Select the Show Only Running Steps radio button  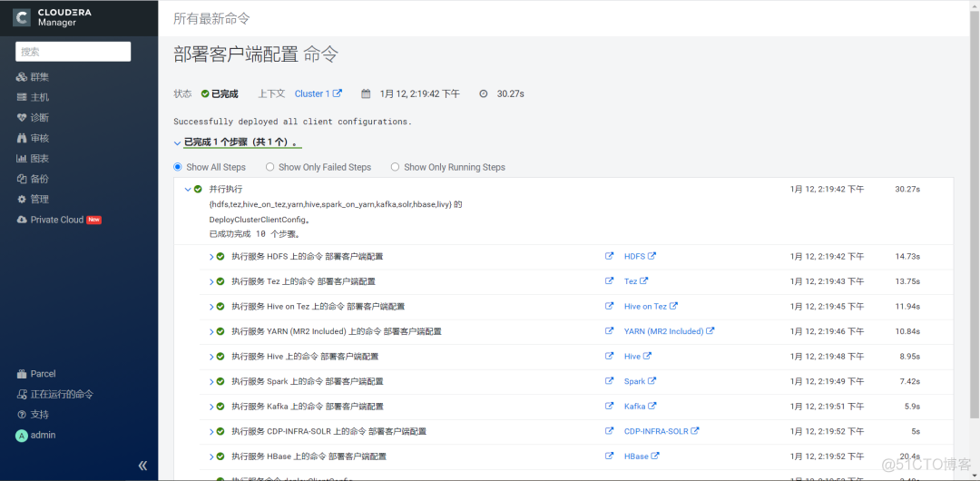tap(395, 167)
